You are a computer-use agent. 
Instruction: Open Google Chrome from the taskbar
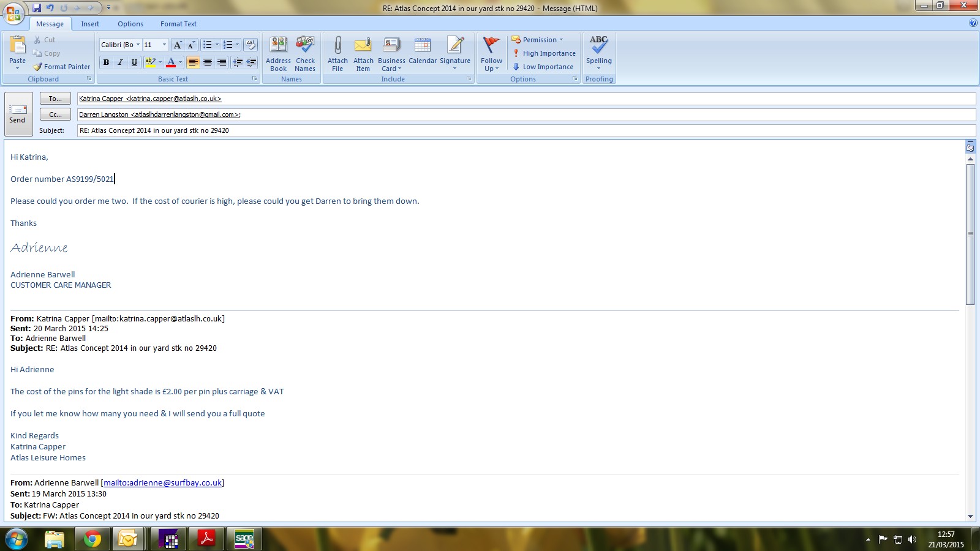(92, 539)
